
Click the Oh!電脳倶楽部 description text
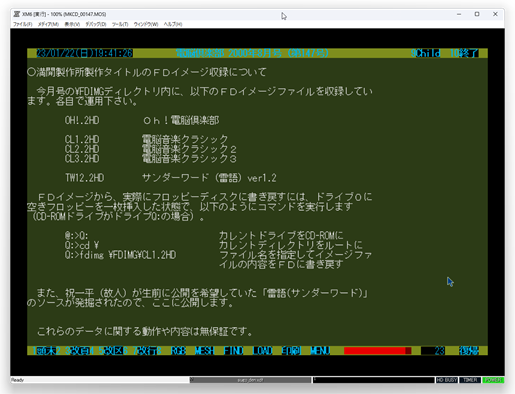(181, 120)
